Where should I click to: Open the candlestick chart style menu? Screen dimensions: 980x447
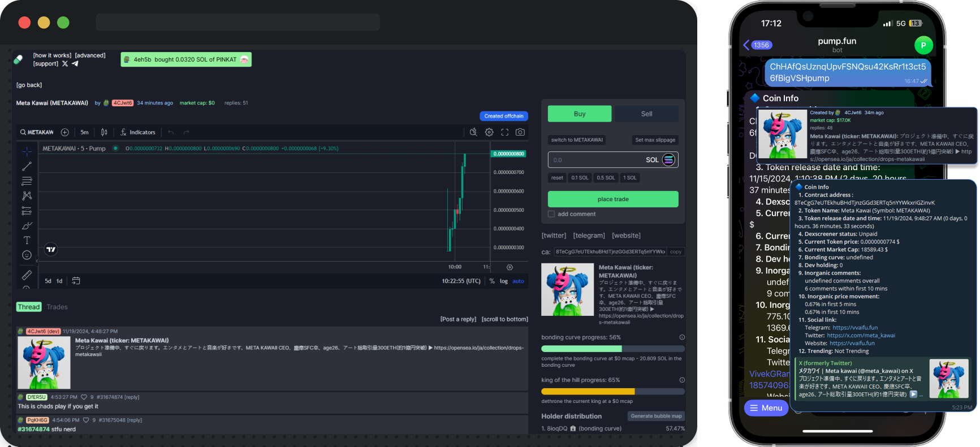[104, 132]
